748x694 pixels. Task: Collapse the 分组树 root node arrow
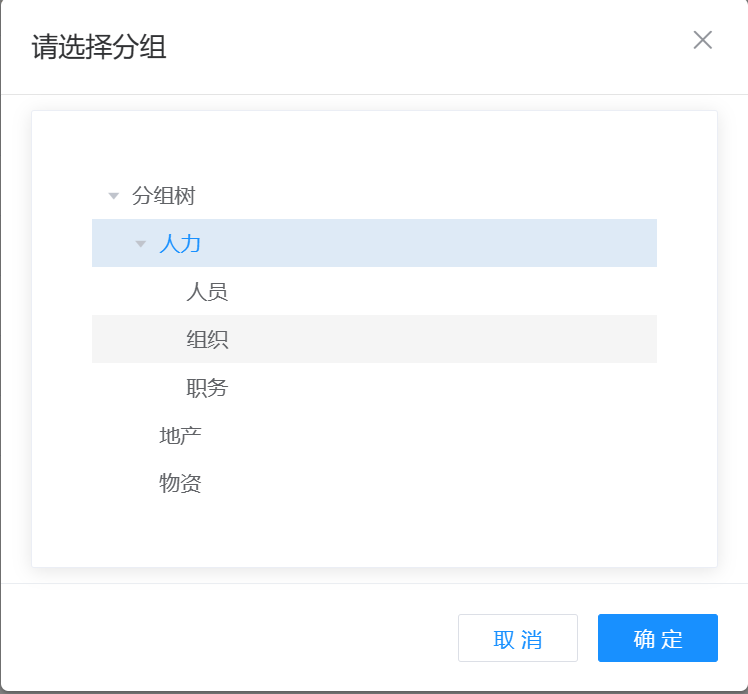(x=114, y=196)
